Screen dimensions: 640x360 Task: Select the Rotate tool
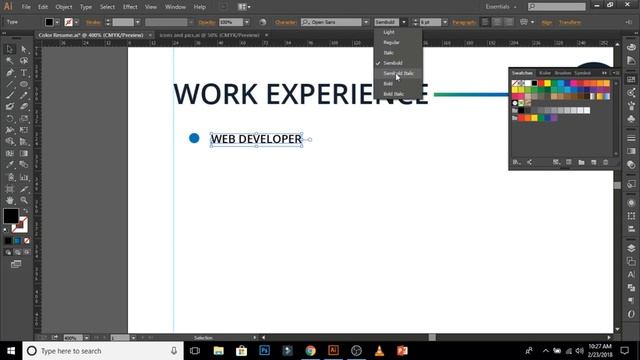click(x=10, y=119)
